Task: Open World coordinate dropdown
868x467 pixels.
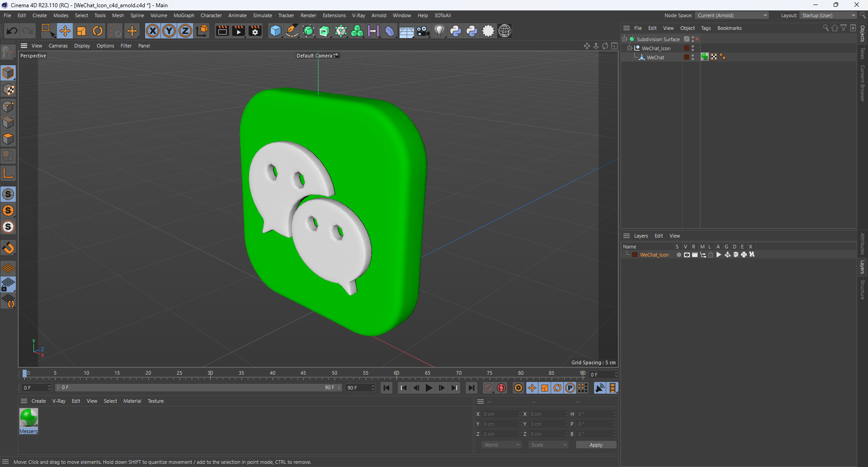Action: click(x=501, y=445)
